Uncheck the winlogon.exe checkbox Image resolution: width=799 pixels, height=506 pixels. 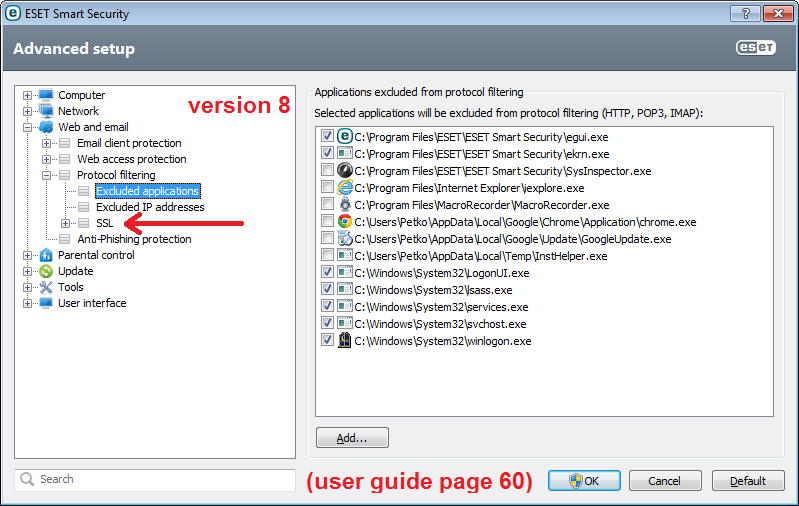click(x=327, y=340)
